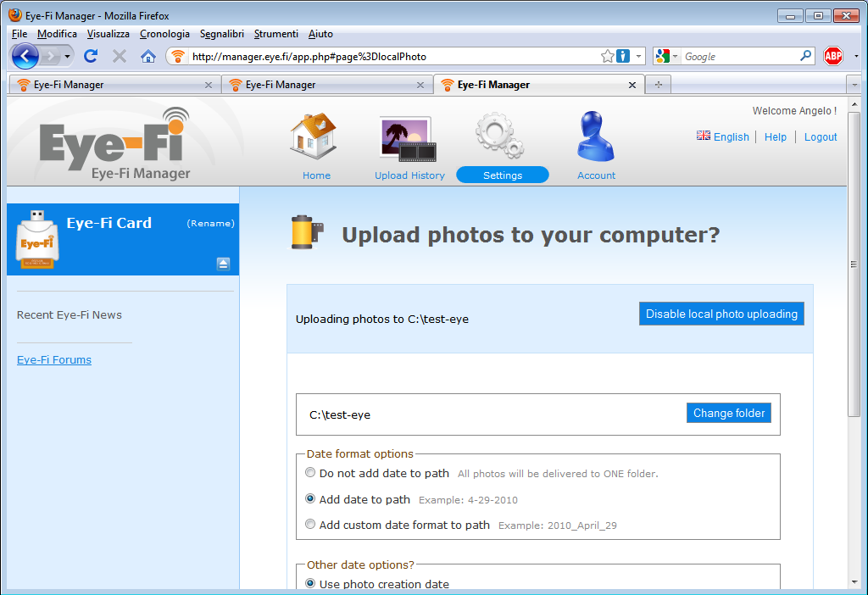
Task: Select Use photo creation date option
Action: [310, 583]
